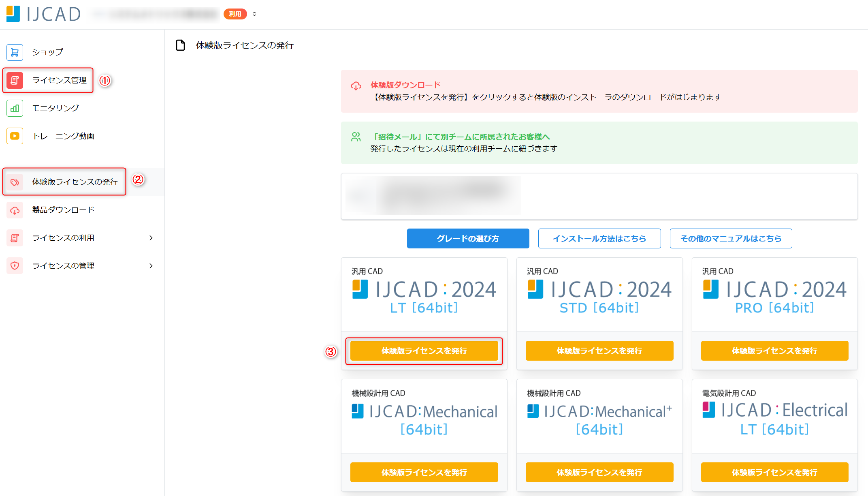868x496 pixels.
Task: Click the ライセンスの利用 icon
Action: [15, 238]
